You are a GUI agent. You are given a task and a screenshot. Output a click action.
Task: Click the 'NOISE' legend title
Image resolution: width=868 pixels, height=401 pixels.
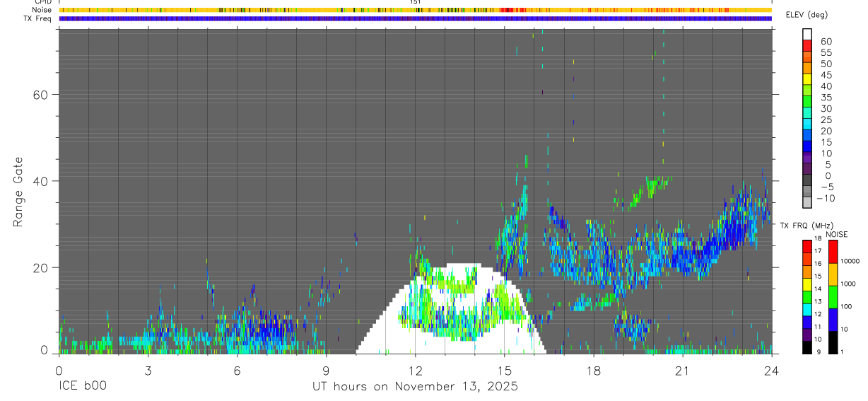click(836, 234)
